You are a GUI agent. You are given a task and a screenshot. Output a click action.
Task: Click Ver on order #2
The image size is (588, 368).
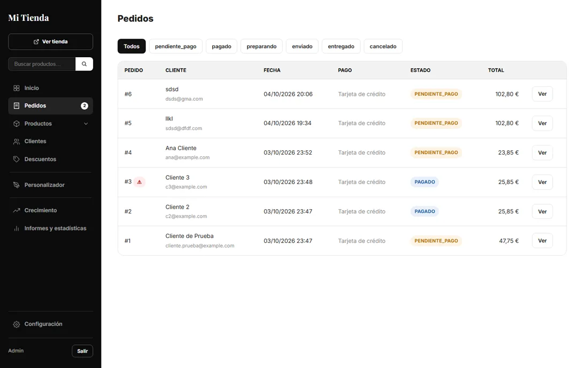tap(542, 212)
